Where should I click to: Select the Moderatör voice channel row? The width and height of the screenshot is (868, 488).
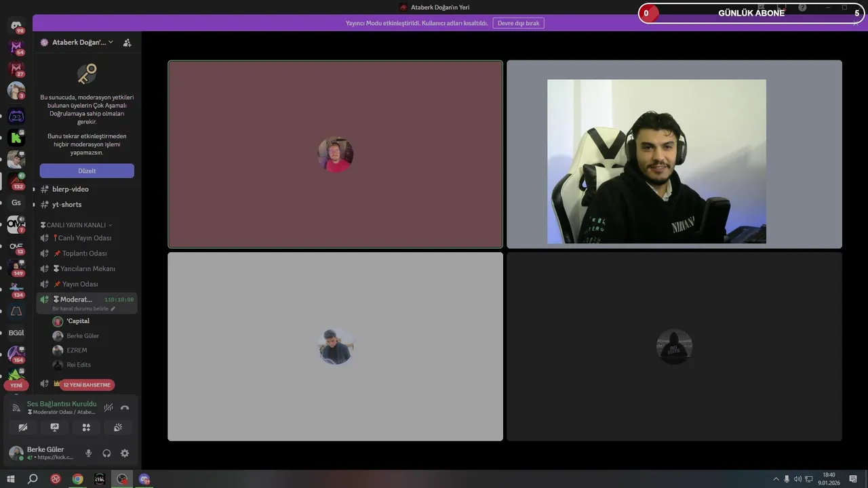point(87,303)
